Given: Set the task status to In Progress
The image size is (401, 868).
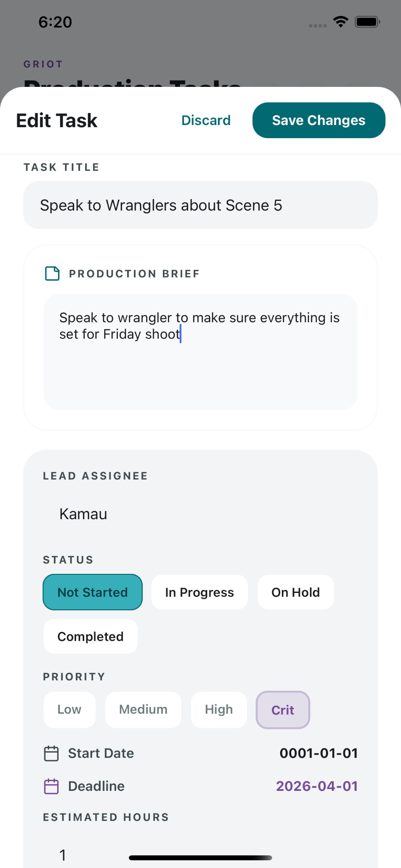Looking at the screenshot, I should [x=199, y=592].
